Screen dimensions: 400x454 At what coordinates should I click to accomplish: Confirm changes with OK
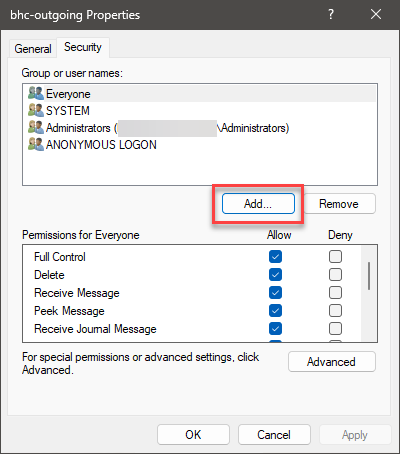pos(193,435)
